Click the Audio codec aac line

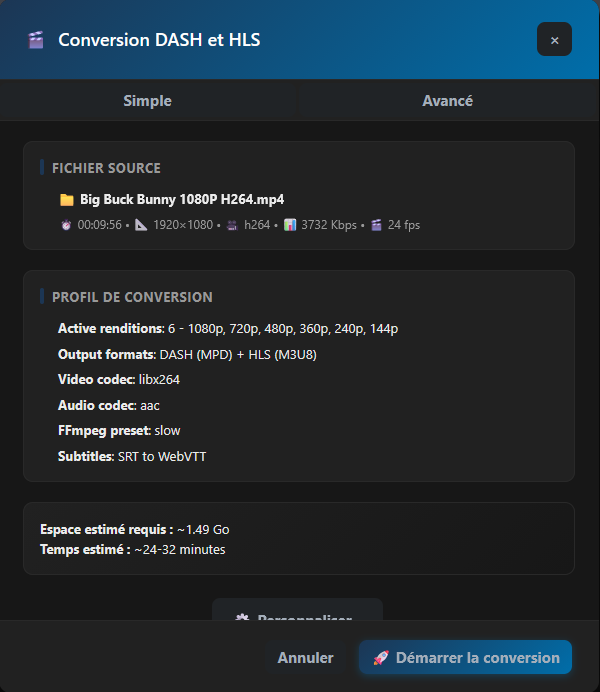[x=109, y=405]
